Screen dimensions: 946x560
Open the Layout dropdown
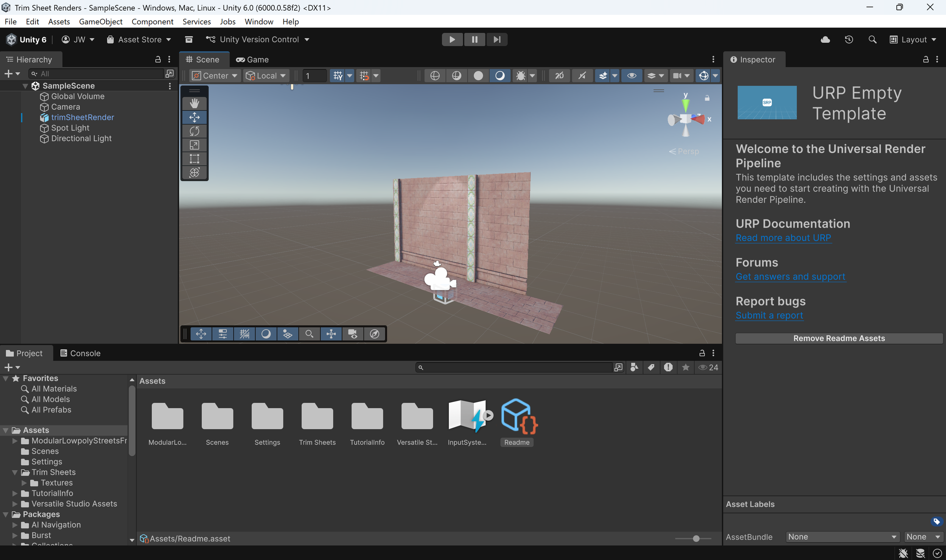coord(913,39)
